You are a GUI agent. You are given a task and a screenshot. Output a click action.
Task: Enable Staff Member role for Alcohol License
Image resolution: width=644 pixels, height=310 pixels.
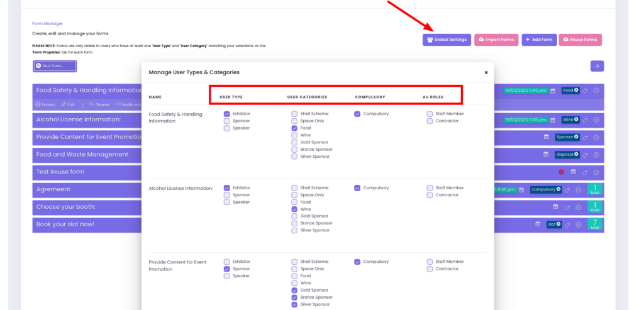point(430,187)
